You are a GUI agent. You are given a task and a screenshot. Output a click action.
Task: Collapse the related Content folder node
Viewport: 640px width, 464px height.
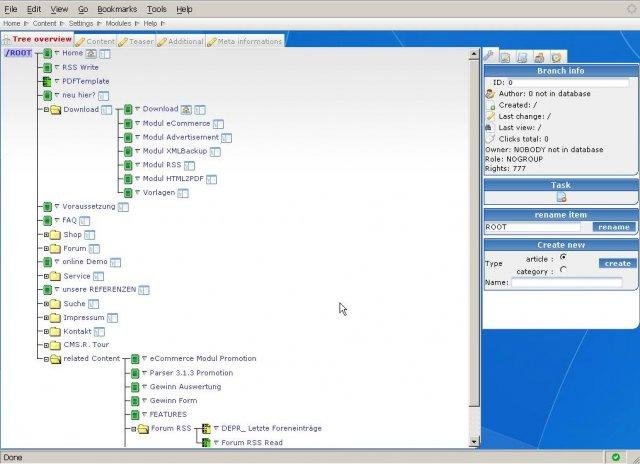[x=46, y=359]
